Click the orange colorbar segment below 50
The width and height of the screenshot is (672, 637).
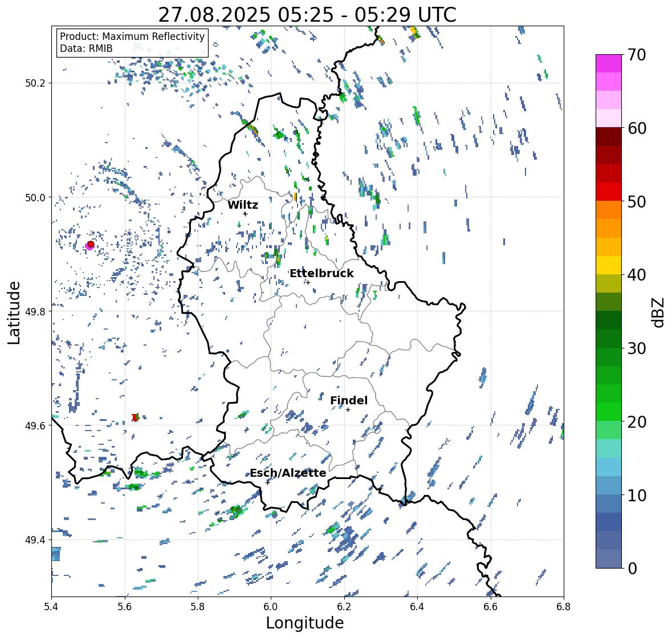point(609,210)
